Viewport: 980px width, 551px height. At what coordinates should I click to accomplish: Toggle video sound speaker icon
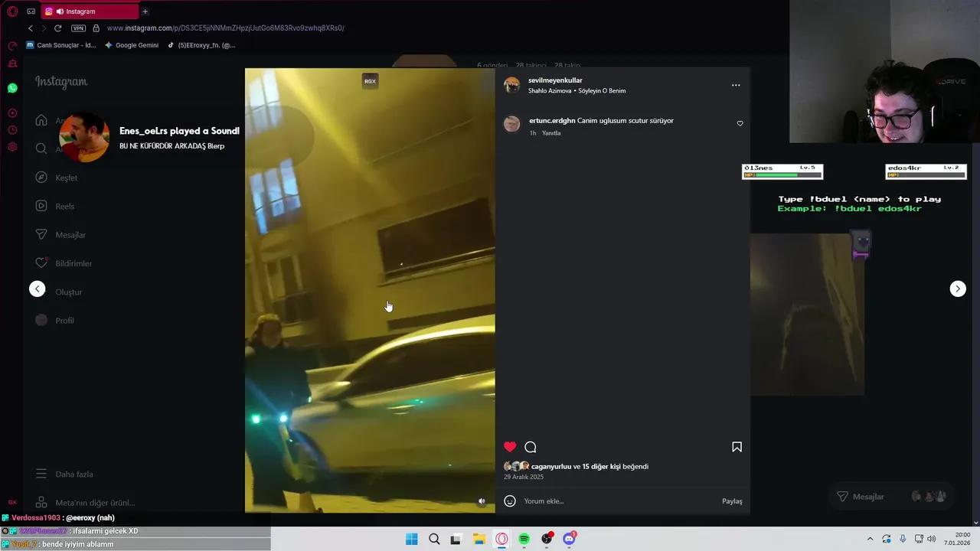[482, 501]
